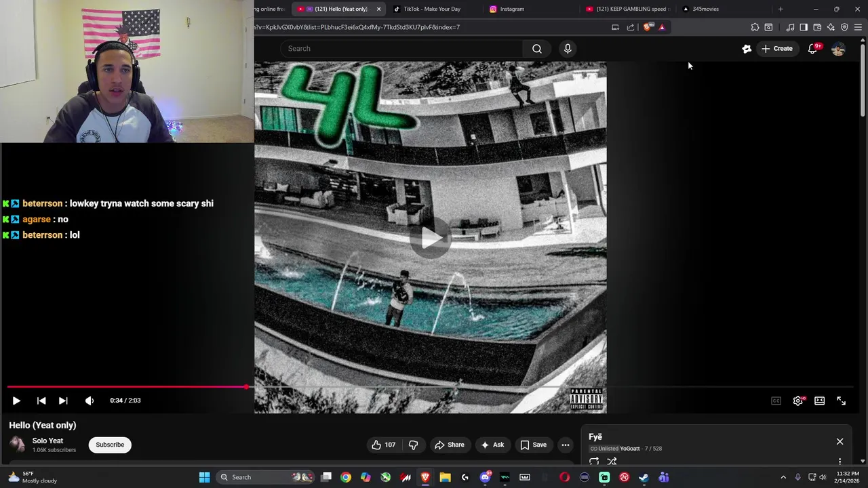
Task: Open the Brave playlist music note icon
Action: (790, 27)
